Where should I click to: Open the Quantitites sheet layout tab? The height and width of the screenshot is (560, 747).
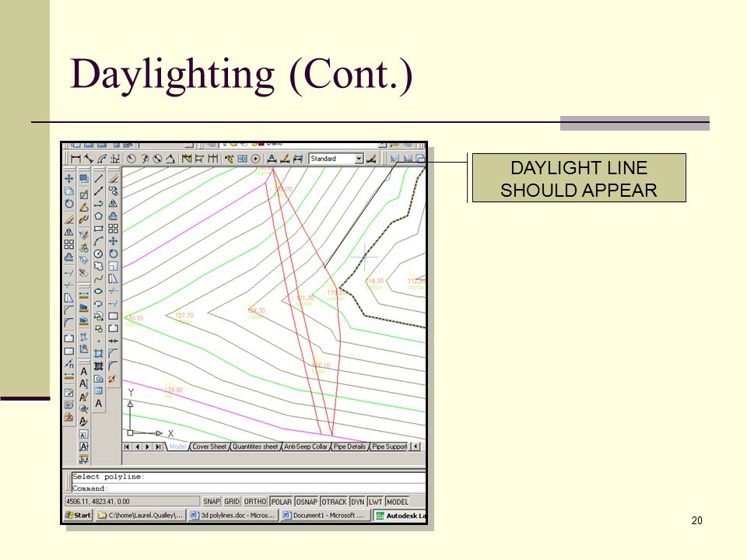(x=255, y=446)
